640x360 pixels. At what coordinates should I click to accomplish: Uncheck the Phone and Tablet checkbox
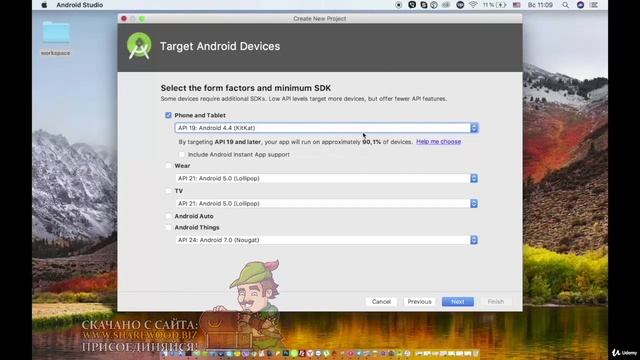coord(168,115)
